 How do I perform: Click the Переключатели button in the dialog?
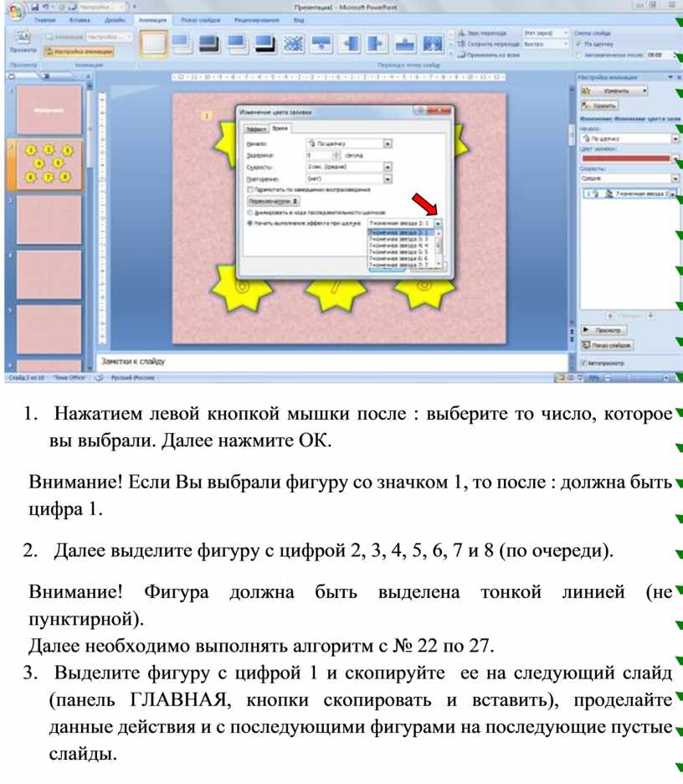274,201
